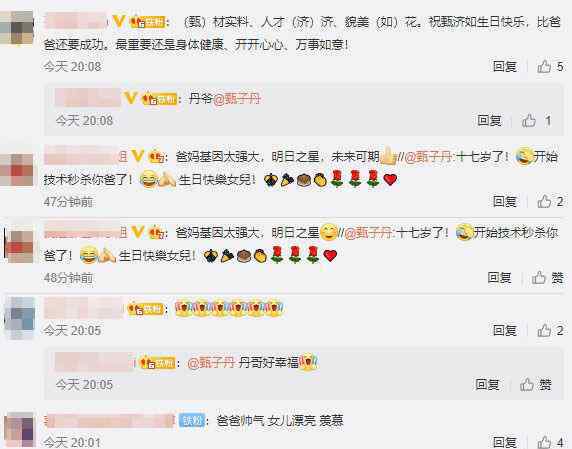The image size is (572, 449).
Task: Like the 爸爸帅气 女儿漂亮 comment
Action: click(x=544, y=442)
